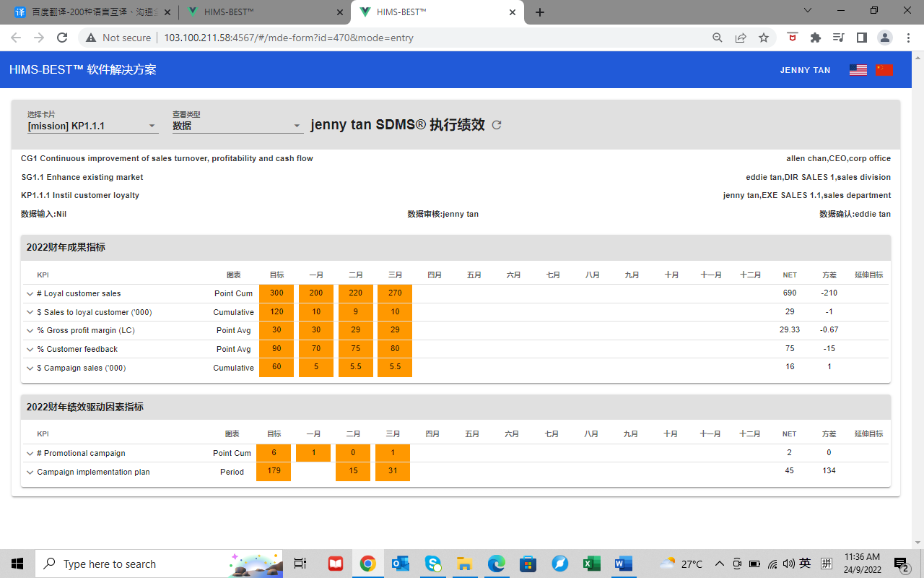Select the orange target cell showing 300

pyautogui.click(x=276, y=294)
